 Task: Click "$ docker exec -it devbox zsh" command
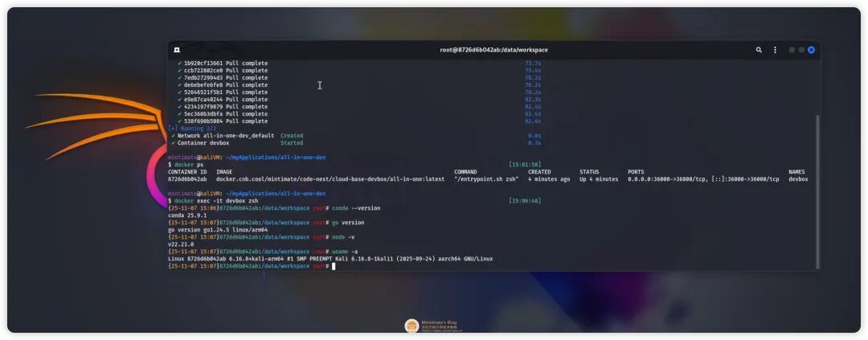click(x=212, y=200)
